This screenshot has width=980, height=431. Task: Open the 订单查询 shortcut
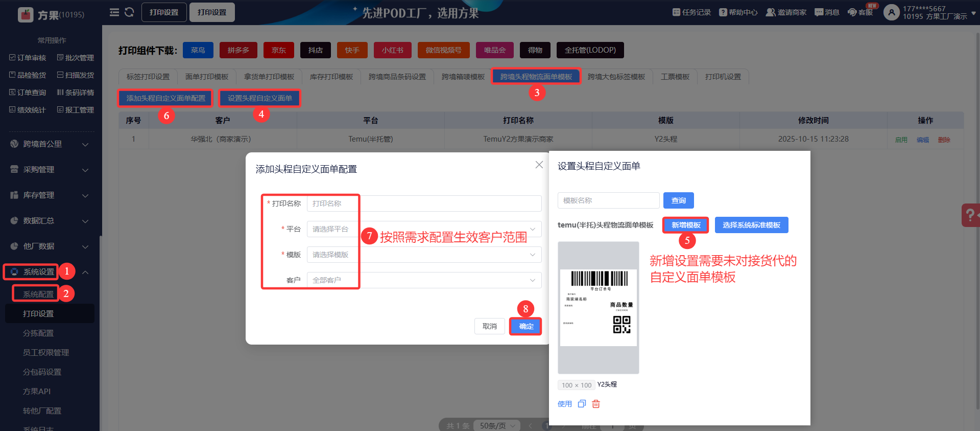28,93
